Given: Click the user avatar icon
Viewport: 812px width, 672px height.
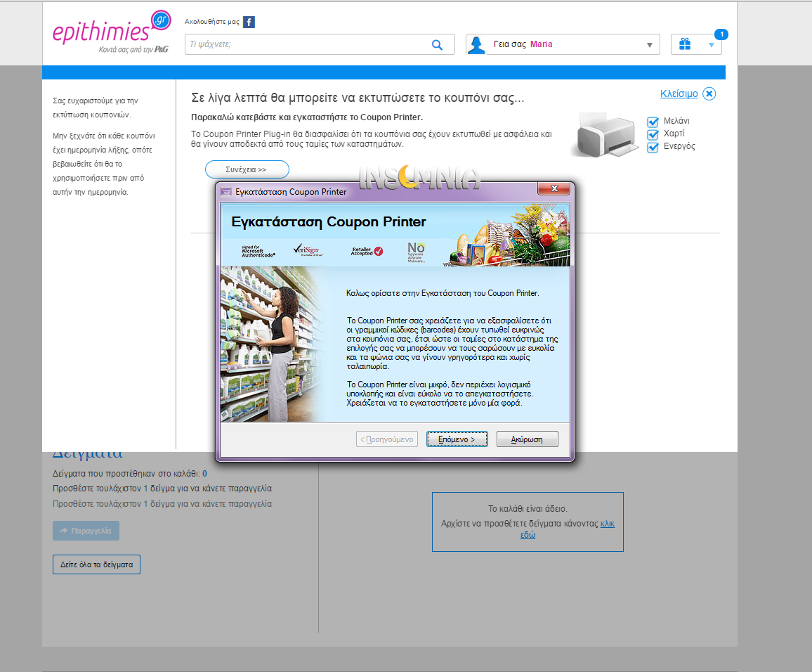Looking at the screenshot, I should click(x=476, y=44).
